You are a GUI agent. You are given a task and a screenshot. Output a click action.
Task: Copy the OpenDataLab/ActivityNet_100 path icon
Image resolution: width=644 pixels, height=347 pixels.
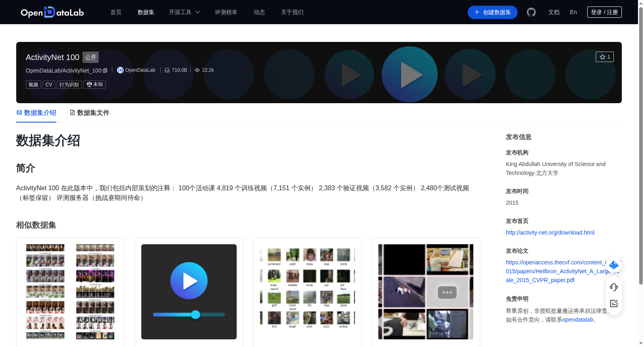click(x=105, y=71)
